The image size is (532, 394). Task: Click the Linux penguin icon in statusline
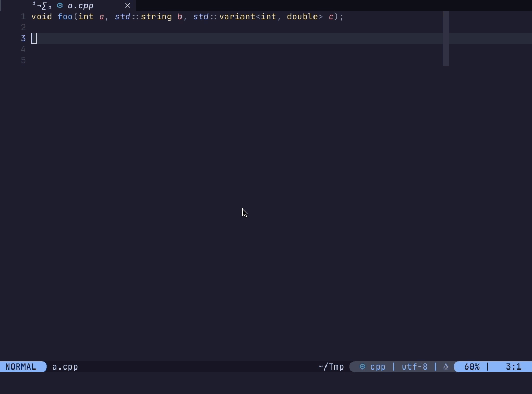tap(446, 366)
